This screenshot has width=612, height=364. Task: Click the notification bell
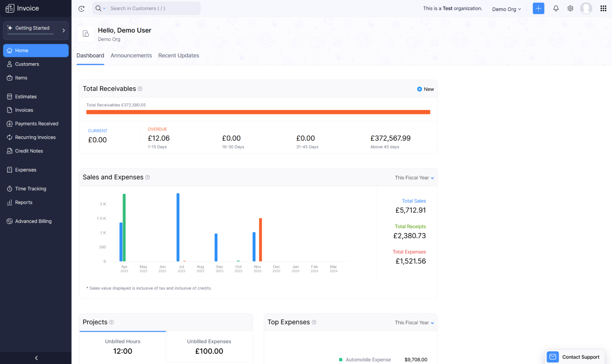point(556,8)
